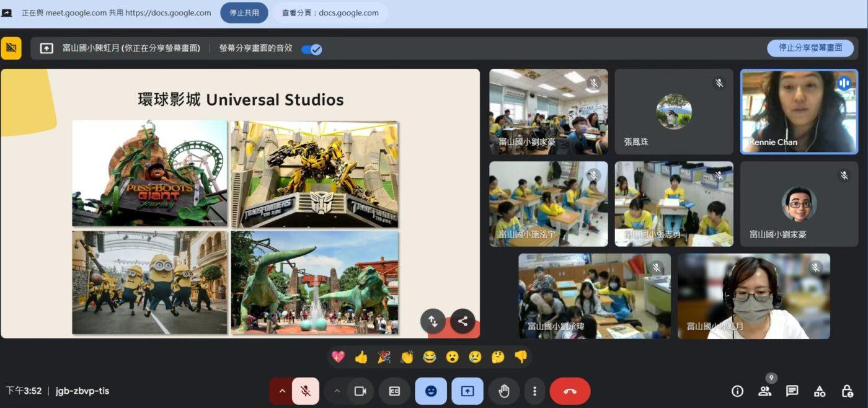The image size is (868, 408).
Task: Click muted mic icon on 富山國小劉承瑋 tile
Action: pos(657,268)
